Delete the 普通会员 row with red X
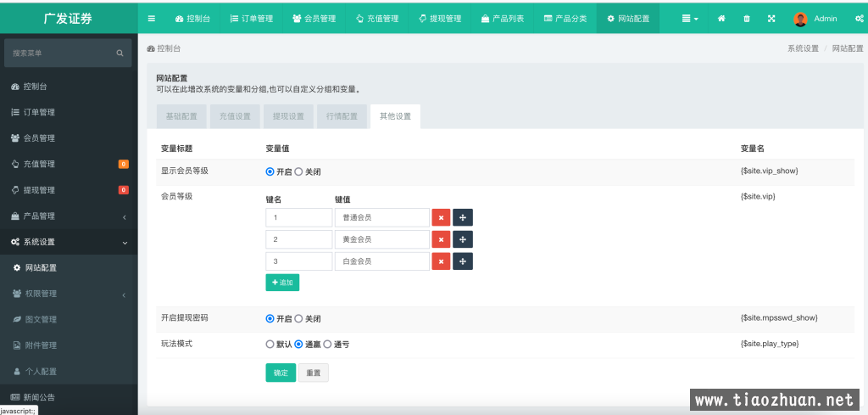The height and width of the screenshot is (415, 868). point(441,218)
